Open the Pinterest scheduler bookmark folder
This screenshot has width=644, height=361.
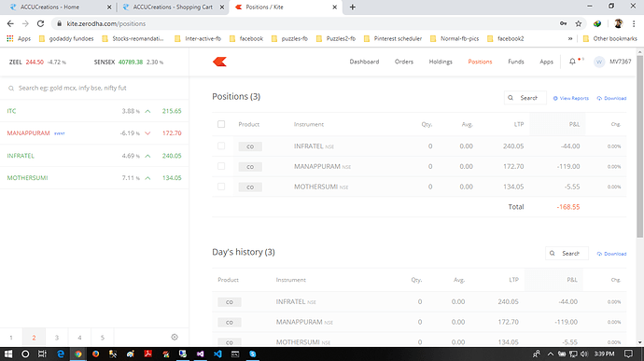393,38
